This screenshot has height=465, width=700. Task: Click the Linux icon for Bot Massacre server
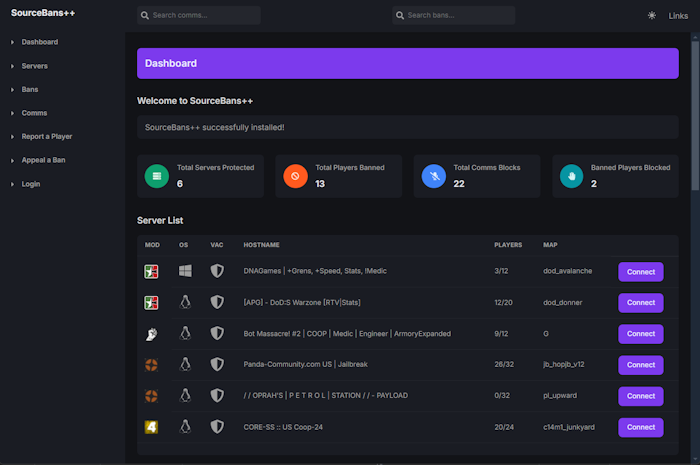point(185,333)
